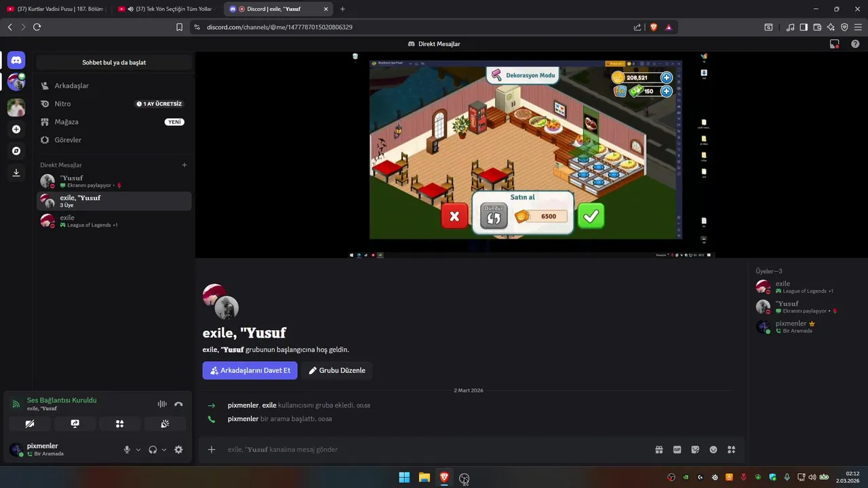Open Brave Shields lion icon

[654, 27]
